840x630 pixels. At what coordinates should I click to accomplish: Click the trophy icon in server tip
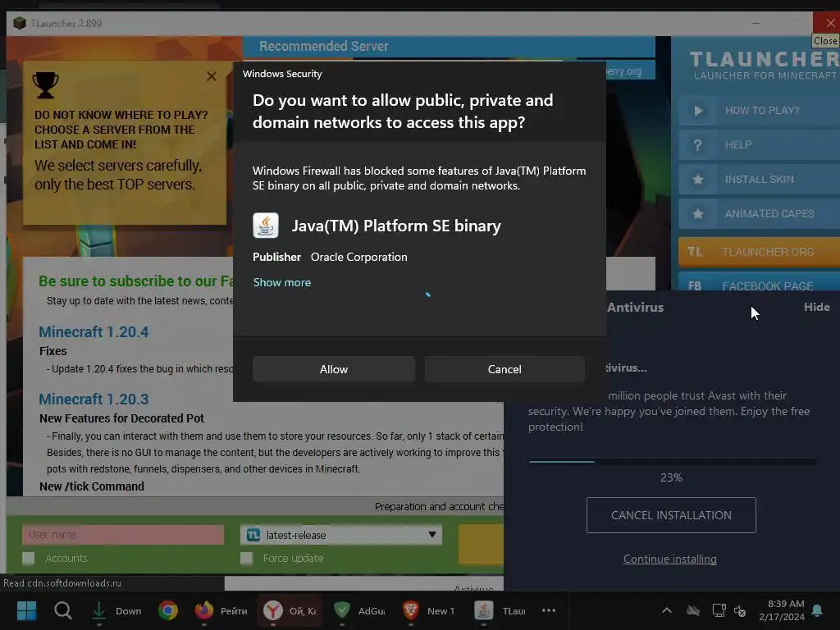pyautogui.click(x=46, y=85)
